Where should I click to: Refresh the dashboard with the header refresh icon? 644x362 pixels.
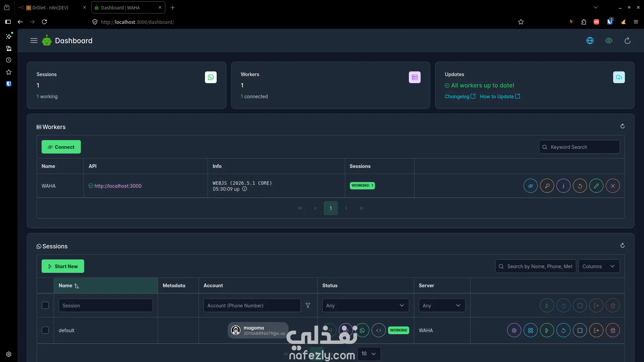click(x=628, y=41)
